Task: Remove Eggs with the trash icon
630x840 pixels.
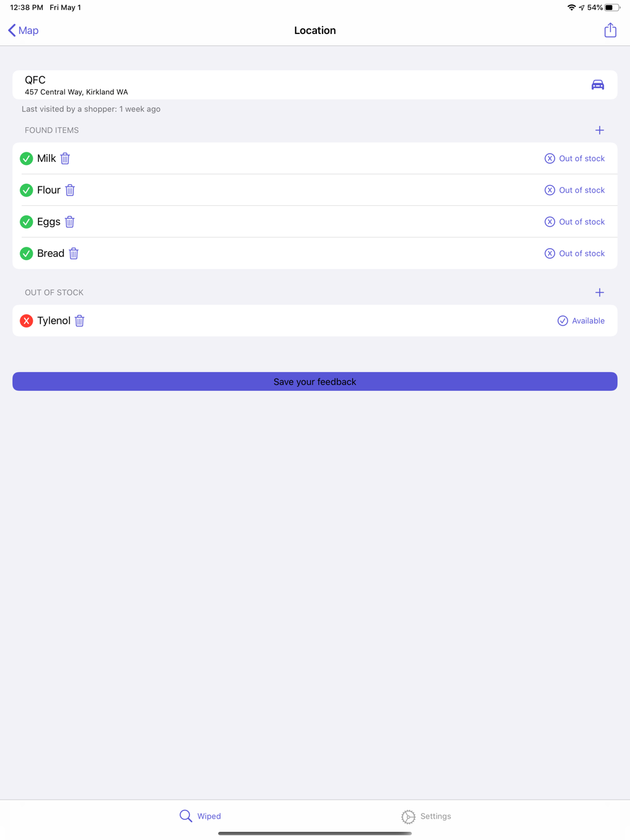Action: coord(70,222)
